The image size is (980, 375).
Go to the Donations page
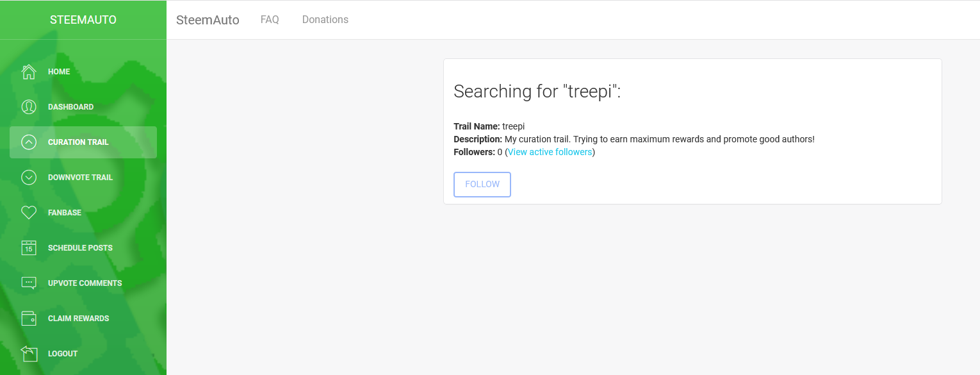(325, 20)
